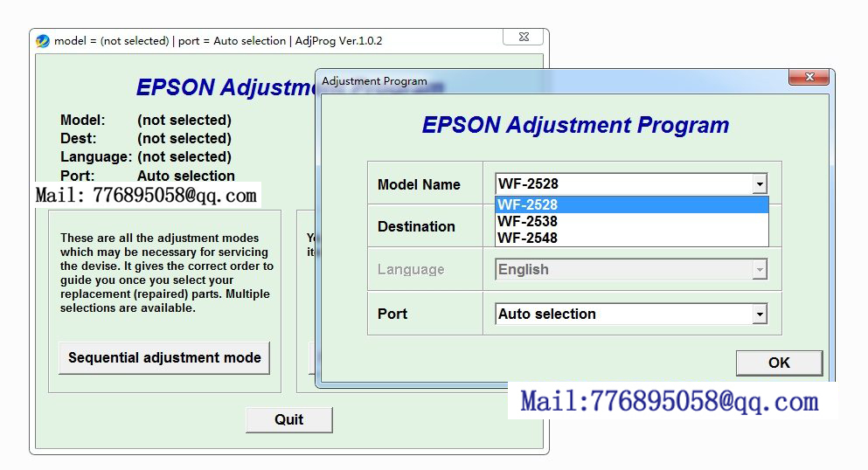Viewport: 868px width, 470px height.
Task: Select WF-2538 in the model list
Action: tap(632, 221)
